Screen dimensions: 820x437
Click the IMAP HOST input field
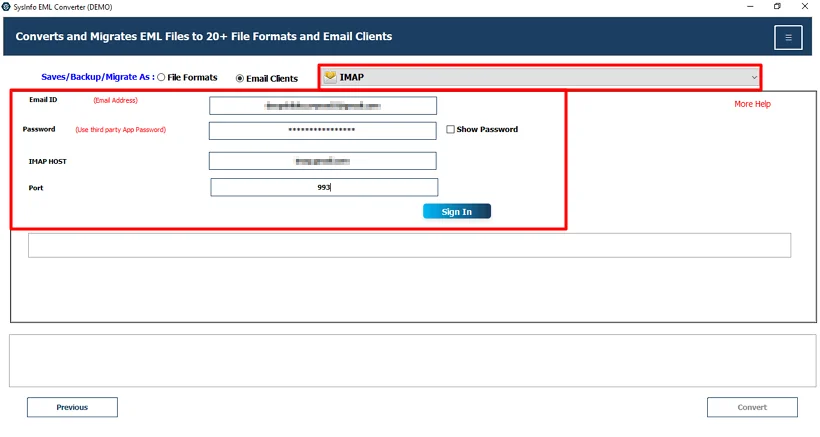pyautogui.click(x=323, y=161)
